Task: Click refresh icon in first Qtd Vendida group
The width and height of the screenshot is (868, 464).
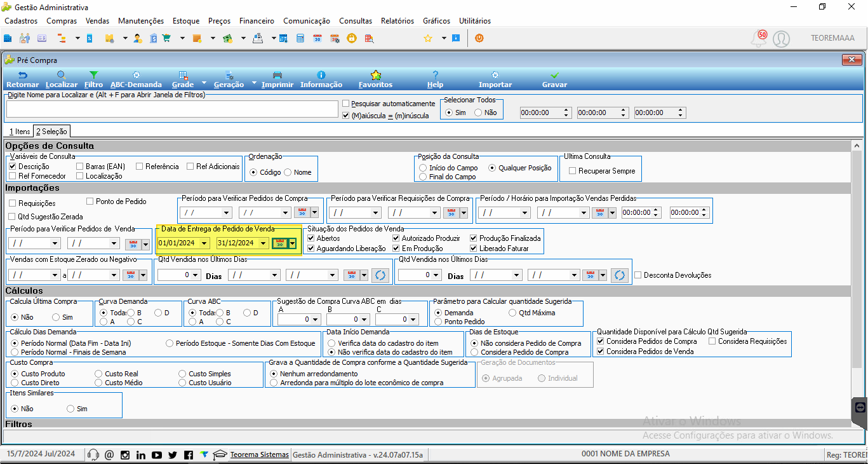Action: [380, 275]
